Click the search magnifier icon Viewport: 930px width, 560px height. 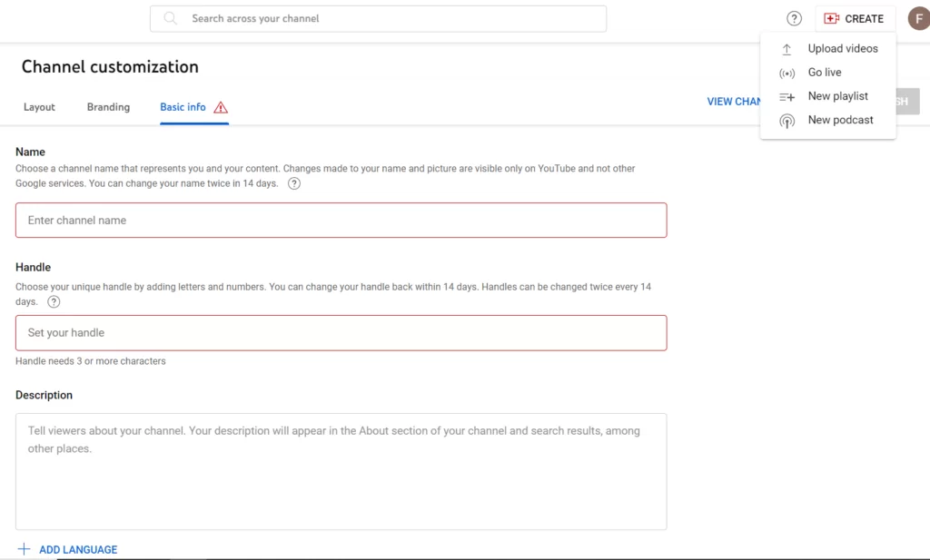[170, 18]
